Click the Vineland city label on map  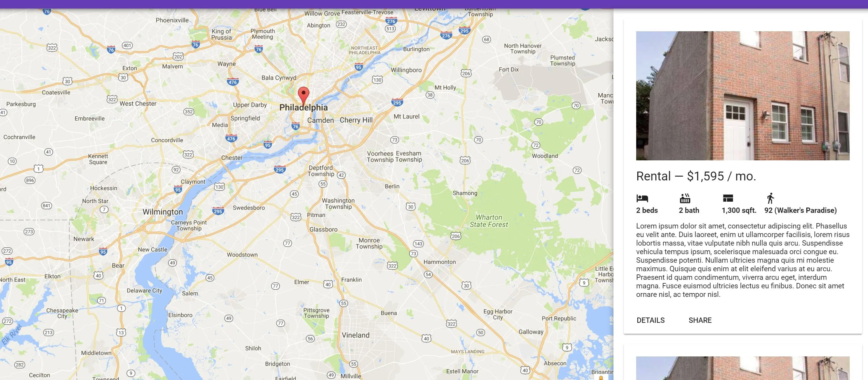[355, 335]
